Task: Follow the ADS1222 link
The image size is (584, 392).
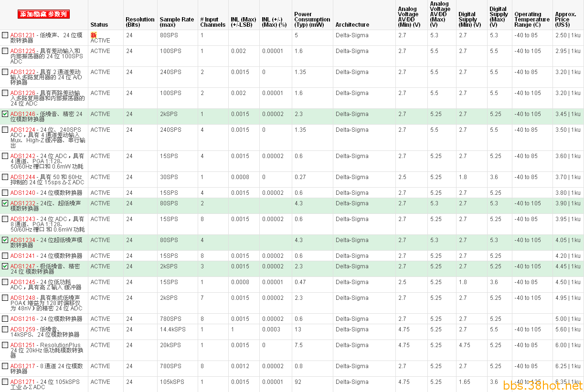Action: pyautogui.click(x=23, y=72)
